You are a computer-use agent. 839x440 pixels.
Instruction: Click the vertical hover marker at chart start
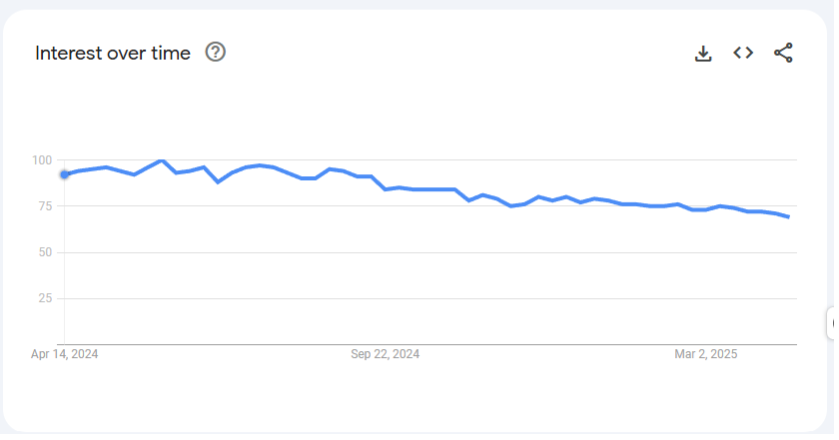(65, 260)
